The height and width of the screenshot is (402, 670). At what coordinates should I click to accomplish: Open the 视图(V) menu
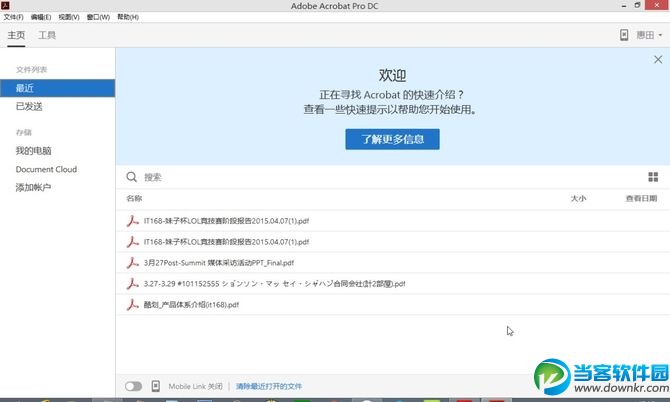coord(69,17)
